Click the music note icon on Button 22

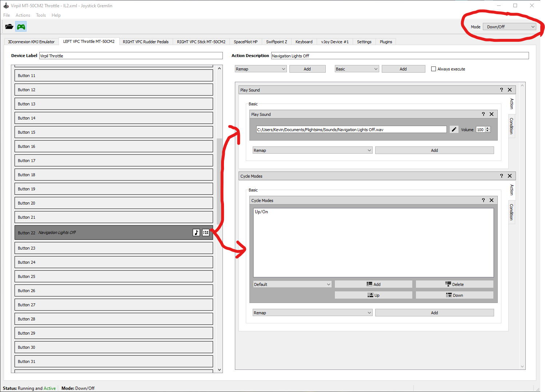point(196,233)
